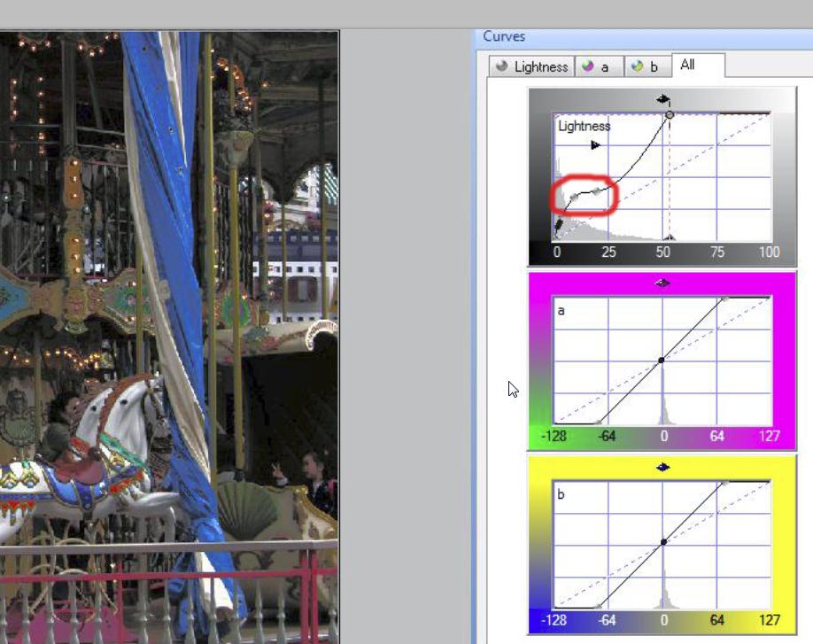
Task: Click the black arrow marker below the Lightness label
Action: point(595,145)
